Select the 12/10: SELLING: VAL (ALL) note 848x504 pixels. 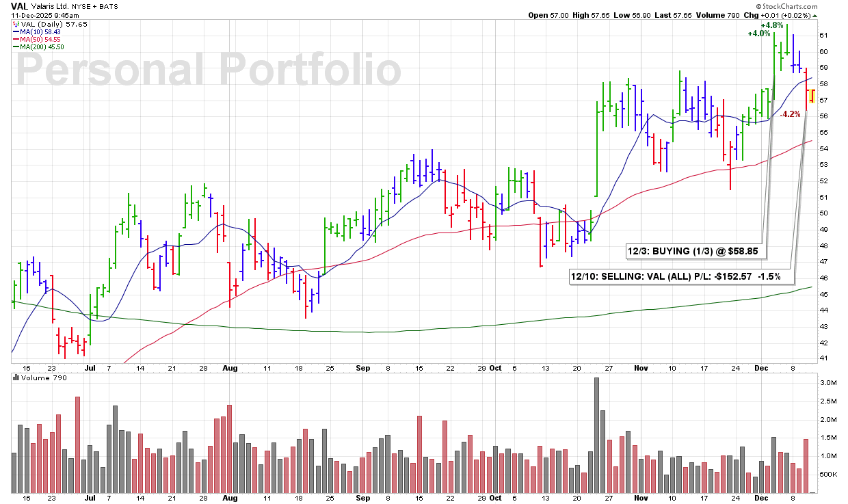pyautogui.click(x=681, y=277)
